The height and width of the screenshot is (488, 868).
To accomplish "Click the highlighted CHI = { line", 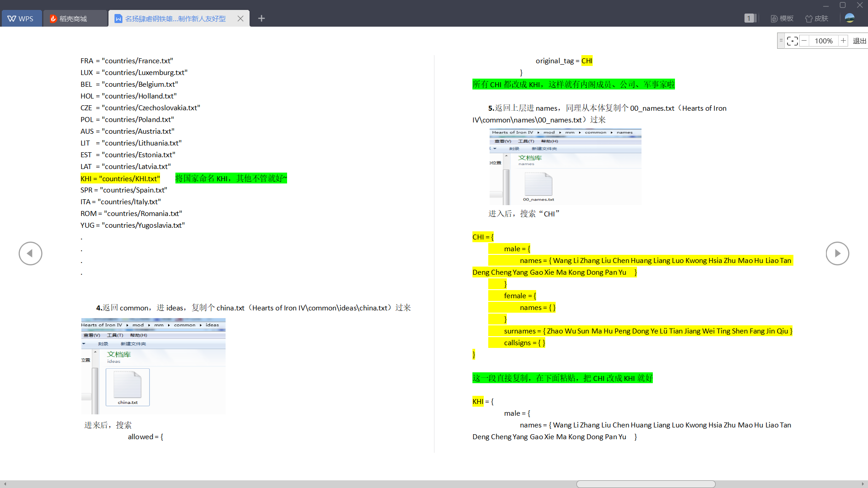I will pos(483,237).
